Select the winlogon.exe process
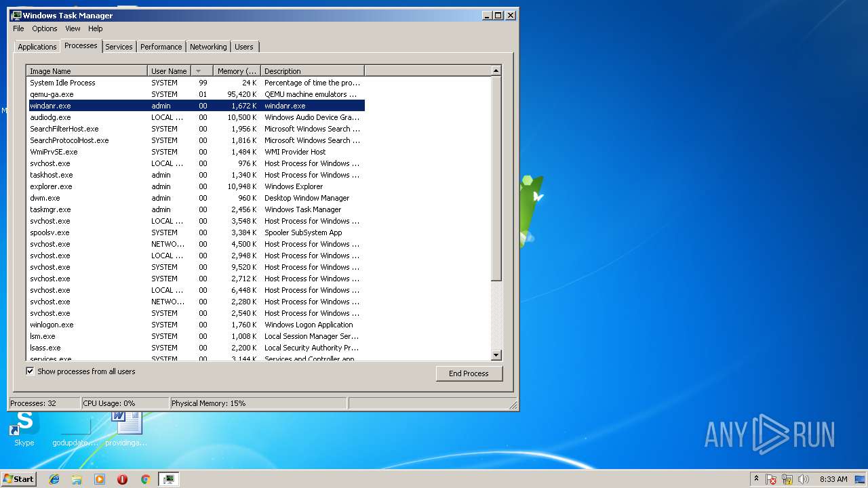The width and height of the screenshot is (868, 488). [197, 325]
